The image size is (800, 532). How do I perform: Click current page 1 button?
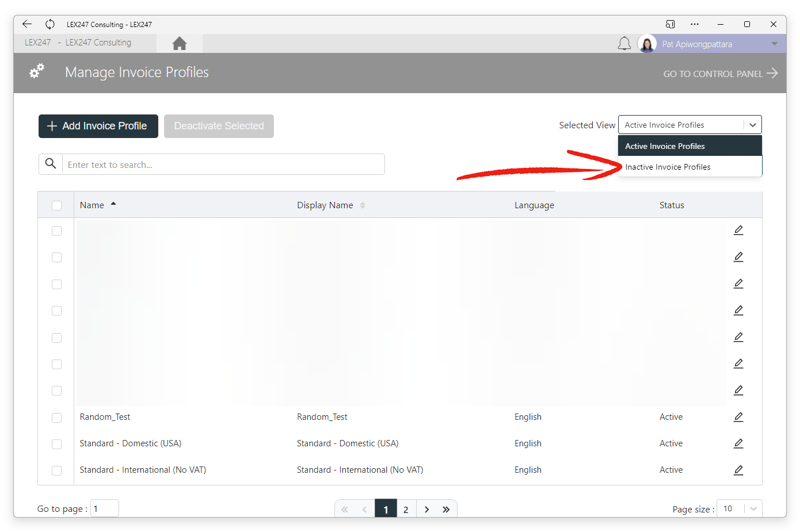click(386, 510)
